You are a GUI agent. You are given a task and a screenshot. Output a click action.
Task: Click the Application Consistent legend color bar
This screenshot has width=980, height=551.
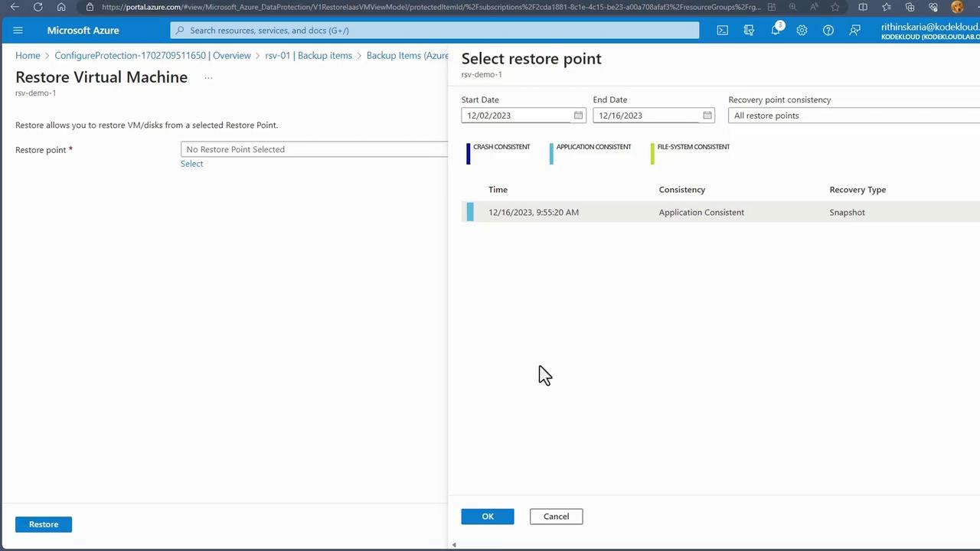(551, 153)
